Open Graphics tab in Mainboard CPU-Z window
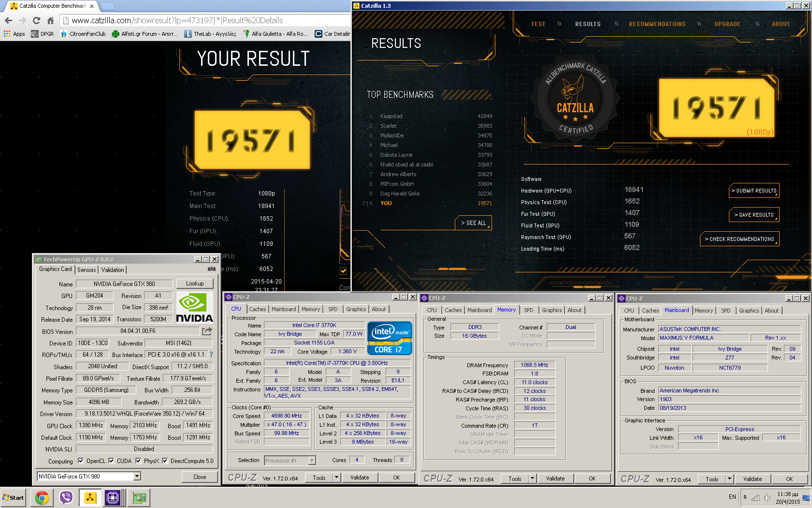812x508 pixels. pyautogui.click(x=749, y=311)
